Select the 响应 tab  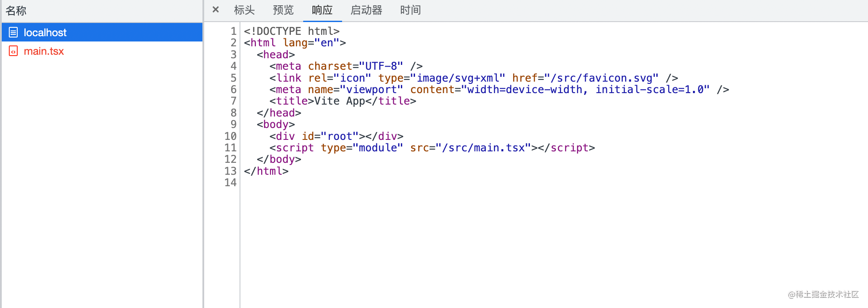point(322,10)
